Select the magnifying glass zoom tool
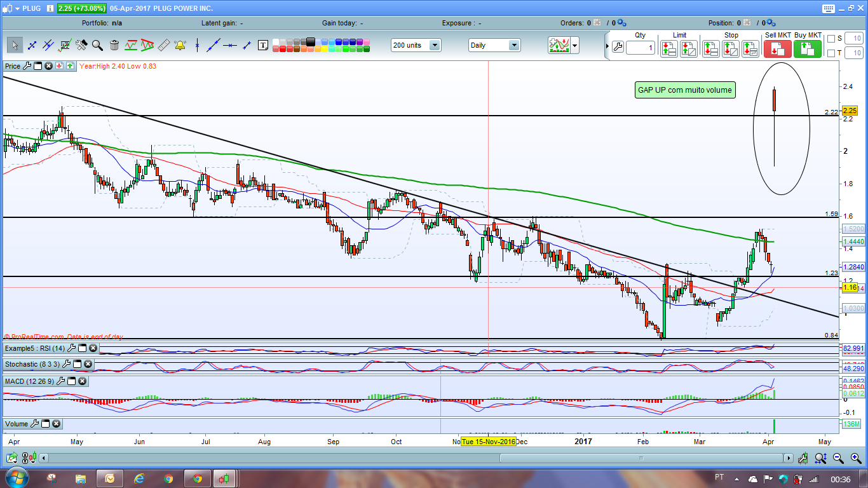The width and height of the screenshot is (868, 488). tap(97, 45)
